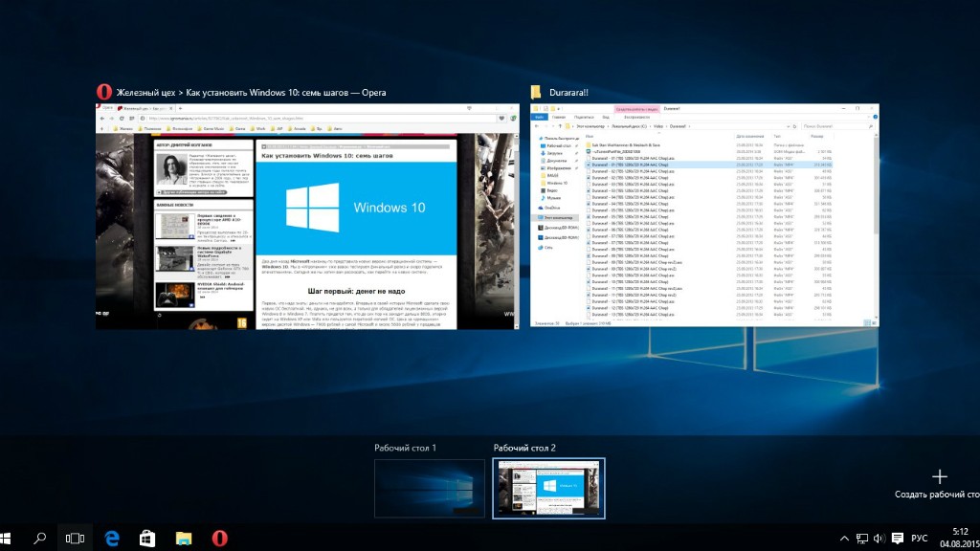Open network status tray icon
Viewport: 980px width, 551px height.
coord(862,538)
